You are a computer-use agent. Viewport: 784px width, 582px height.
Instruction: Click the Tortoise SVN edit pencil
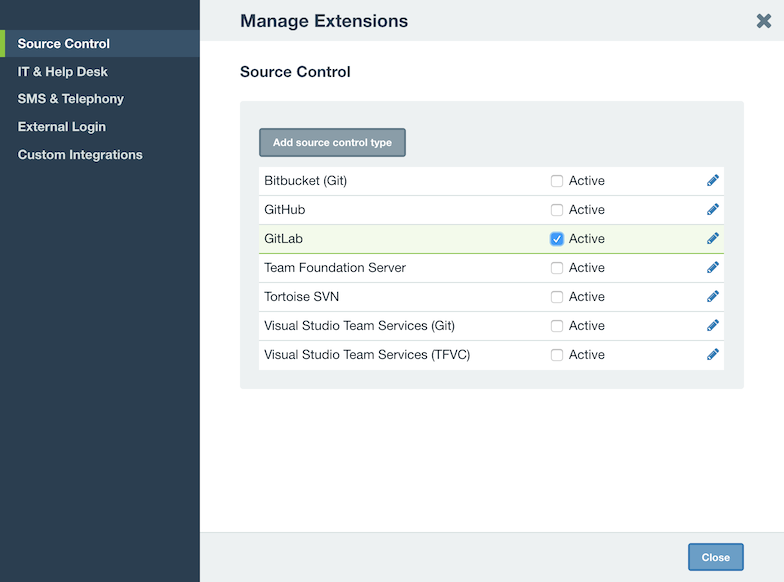coord(712,296)
